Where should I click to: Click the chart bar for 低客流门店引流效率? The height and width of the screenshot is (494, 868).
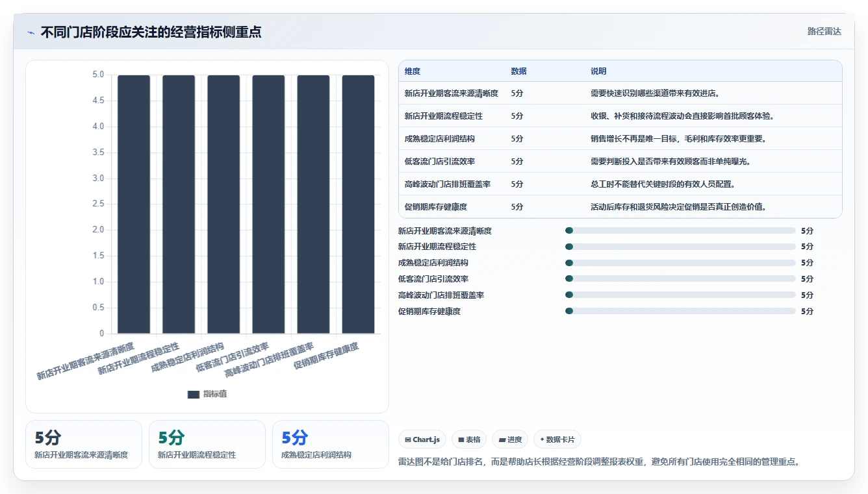[x=268, y=204]
